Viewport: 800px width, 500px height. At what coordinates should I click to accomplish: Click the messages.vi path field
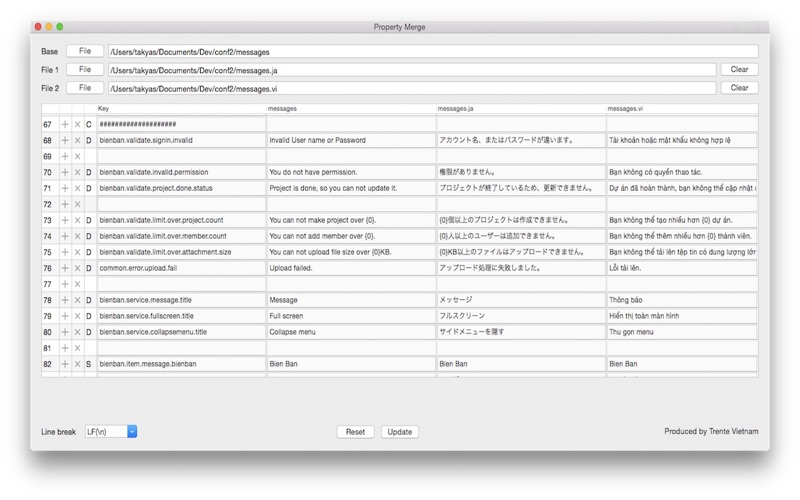tap(412, 88)
